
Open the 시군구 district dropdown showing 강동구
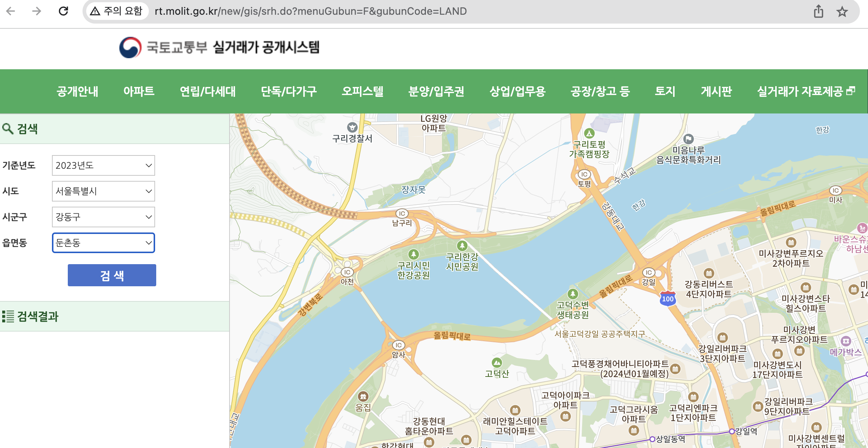coord(103,217)
